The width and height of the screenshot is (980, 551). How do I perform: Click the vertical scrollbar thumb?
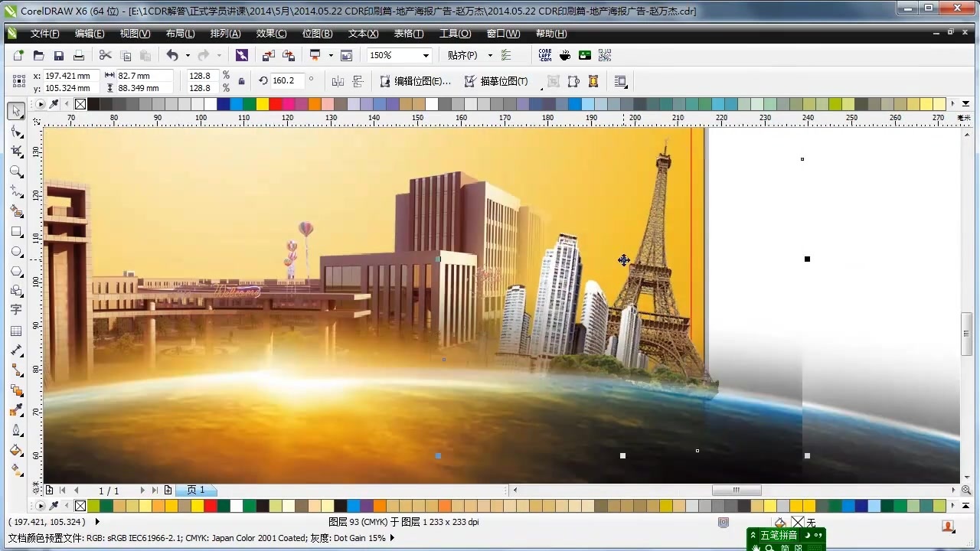966,334
